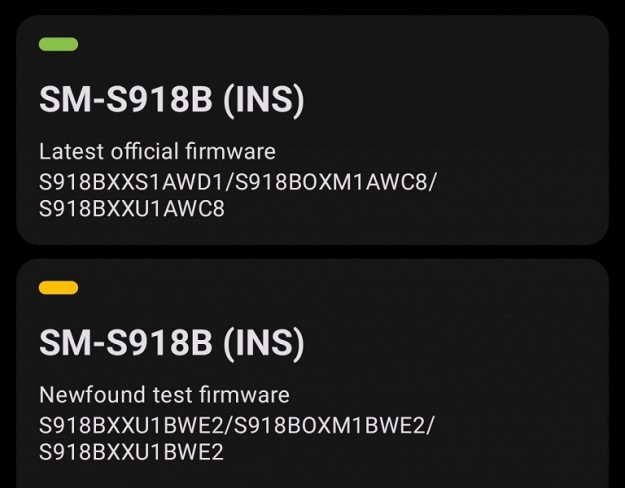Tap (INS) region code in test firmware card
Screen dimensions: 625x488
263,343
